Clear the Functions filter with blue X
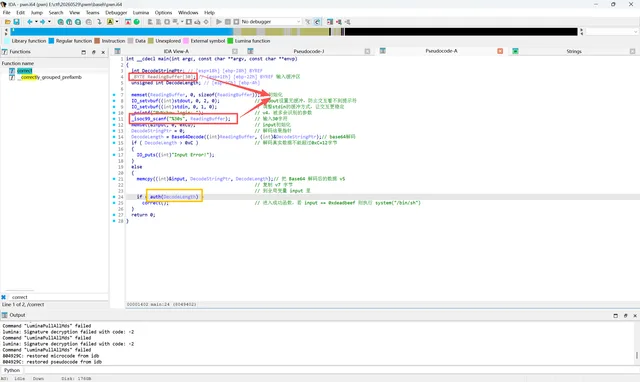This screenshot has width=640, height=382. click(x=4, y=297)
